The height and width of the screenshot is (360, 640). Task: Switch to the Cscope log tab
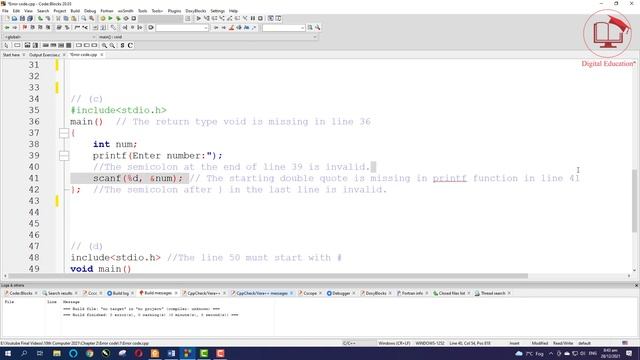click(311, 293)
